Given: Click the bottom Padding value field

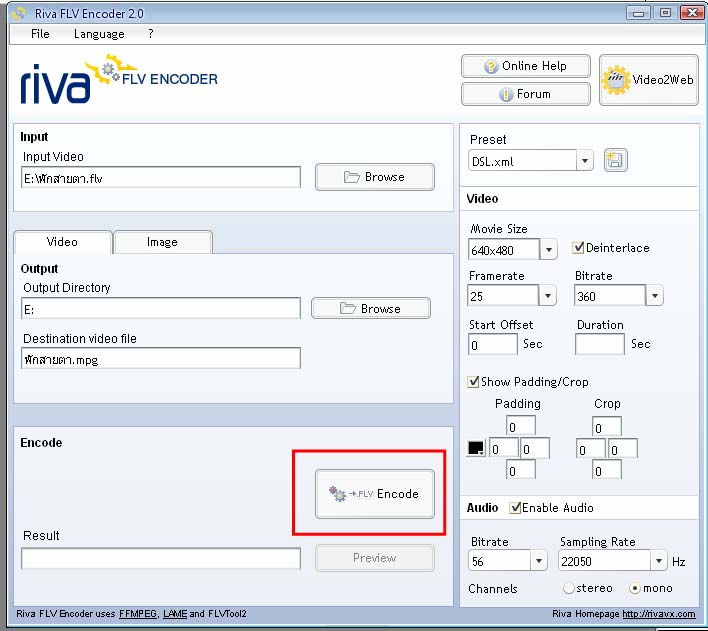Looking at the screenshot, I should click(521, 470).
